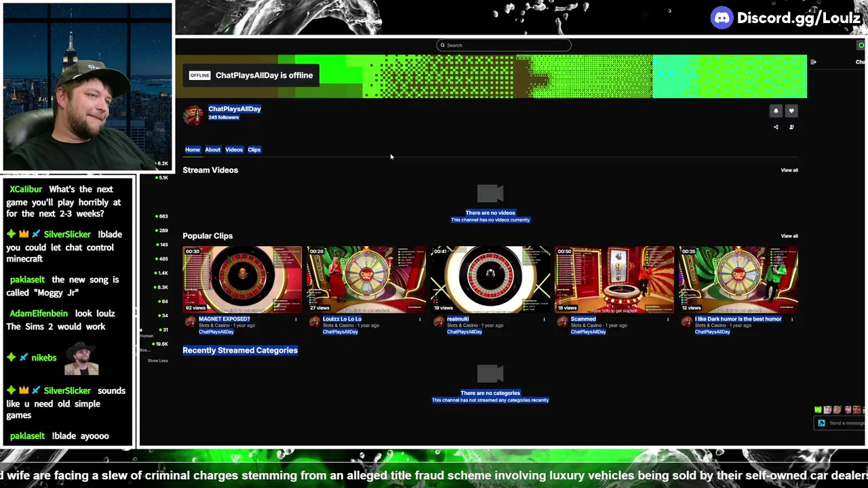868x488 pixels.
Task: Click the OFFLINE badge on the banner
Action: [199, 75]
